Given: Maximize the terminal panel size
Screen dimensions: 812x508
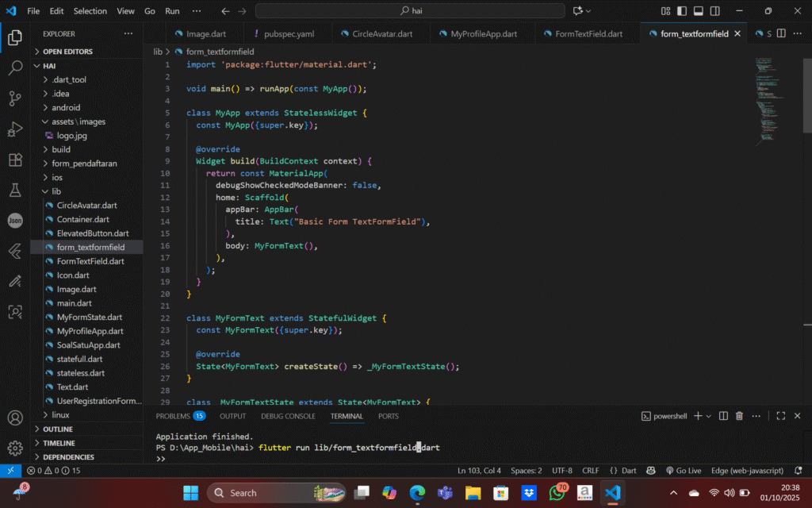Looking at the screenshot, I should point(780,416).
